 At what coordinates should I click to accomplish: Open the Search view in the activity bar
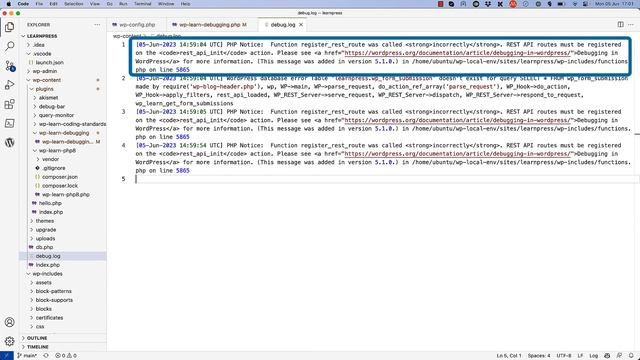point(9,46)
